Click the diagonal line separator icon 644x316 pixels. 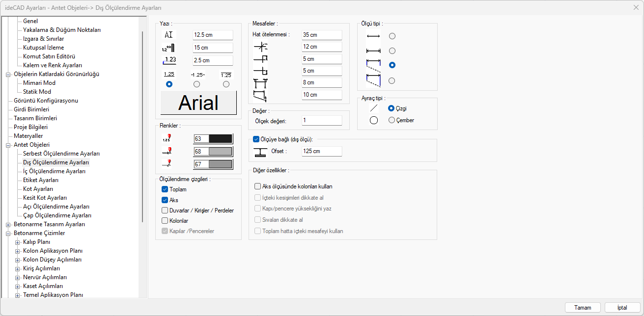[373, 108]
